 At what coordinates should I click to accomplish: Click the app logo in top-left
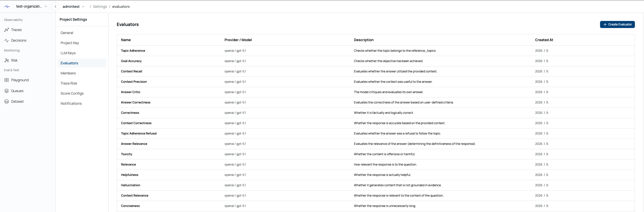(x=7, y=7)
